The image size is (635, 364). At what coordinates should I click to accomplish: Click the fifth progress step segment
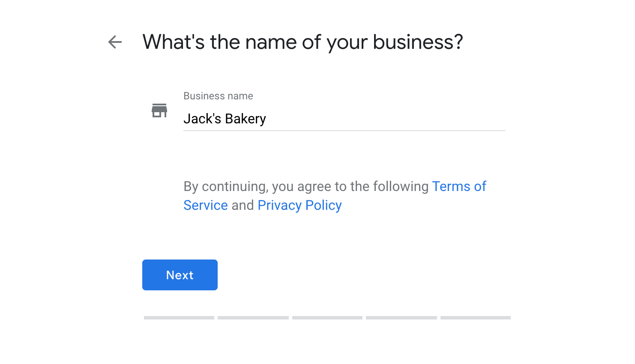tap(476, 318)
